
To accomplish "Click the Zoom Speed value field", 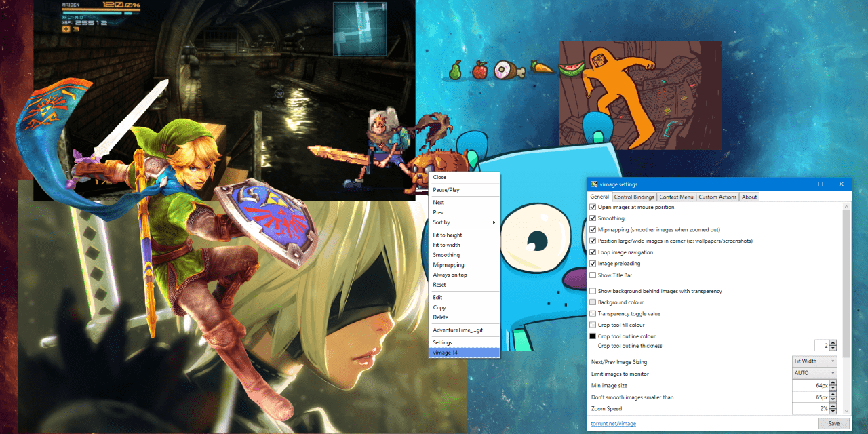I will [810, 408].
